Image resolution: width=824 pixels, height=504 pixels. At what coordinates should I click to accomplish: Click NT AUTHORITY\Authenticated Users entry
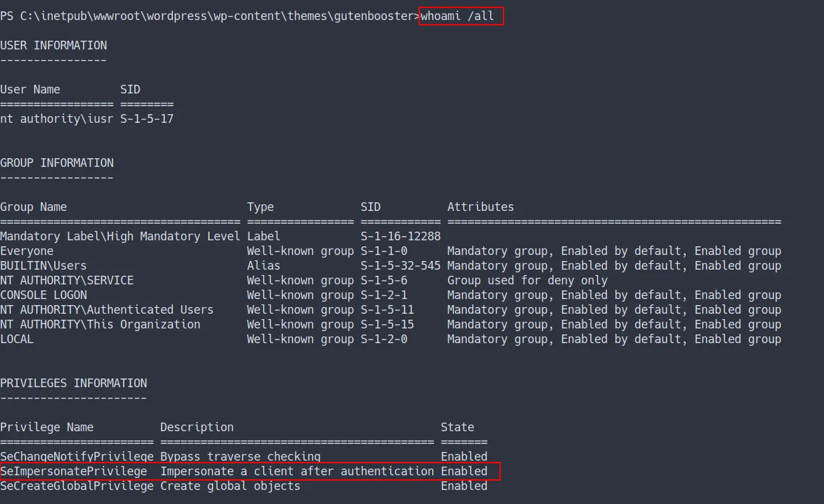point(107,310)
